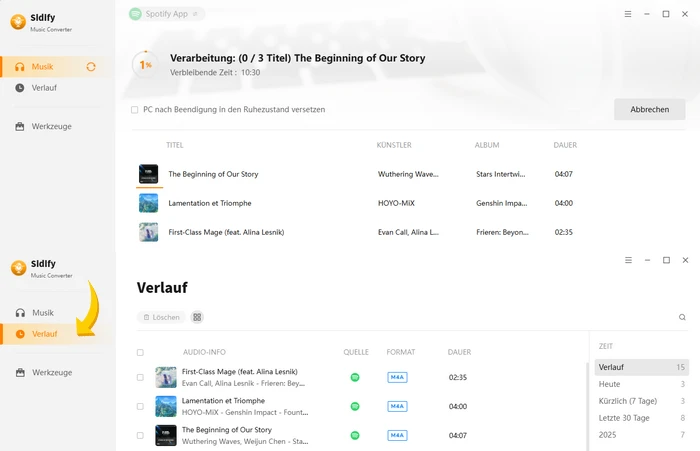This screenshot has width=700, height=451.
Task: Click The Beginning of Our Story cover in Verlauf
Action: tap(166, 435)
